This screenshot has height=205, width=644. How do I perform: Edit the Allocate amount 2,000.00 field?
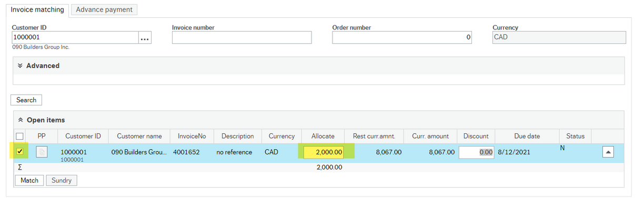[324, 152]
